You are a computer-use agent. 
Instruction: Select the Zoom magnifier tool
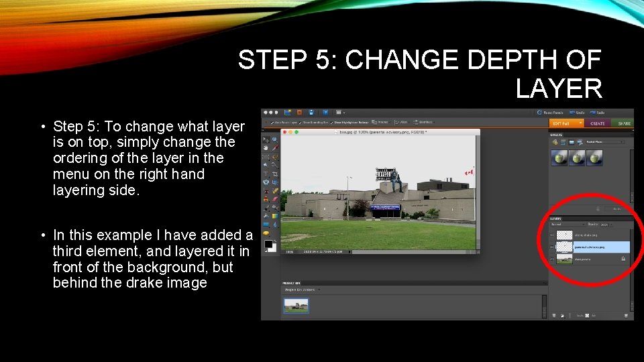pos(275,139)
